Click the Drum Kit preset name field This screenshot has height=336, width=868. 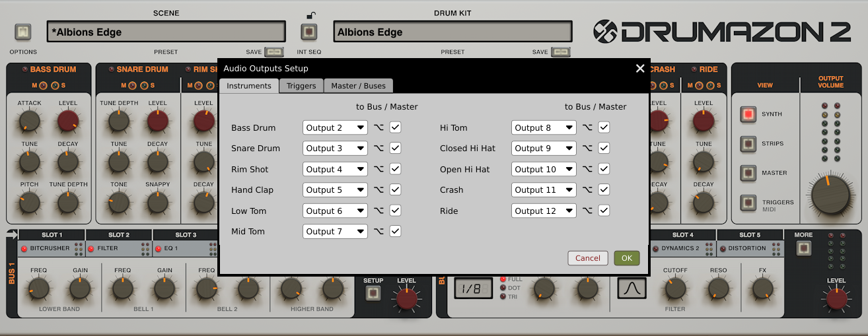point(452,32)
